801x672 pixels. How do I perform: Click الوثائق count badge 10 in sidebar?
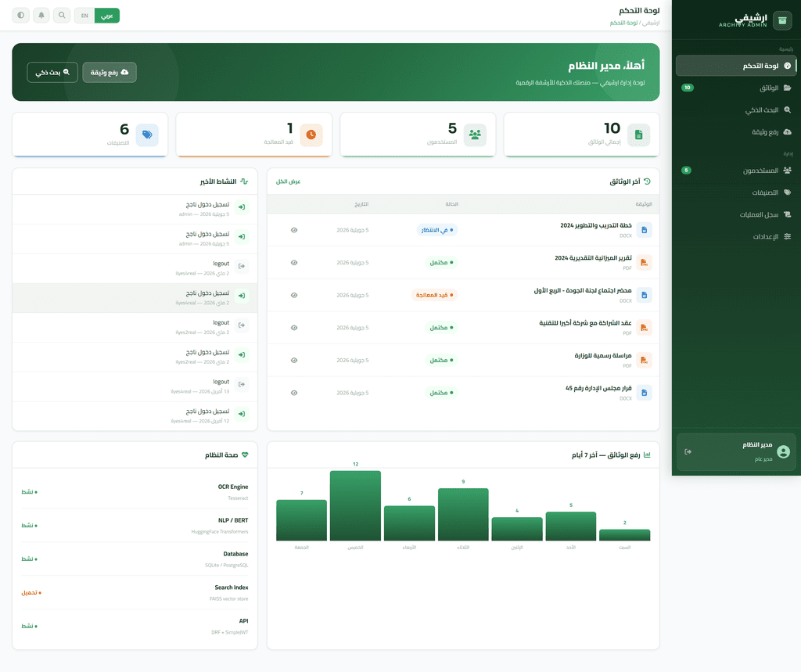[688, 88]
